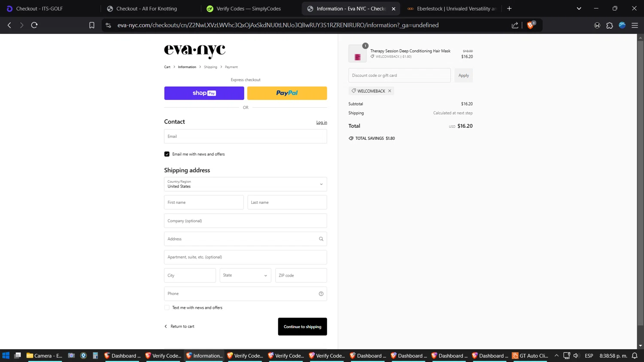644x362 pixels.
Task: Open the State dropdown
Action: coord(245,275)
